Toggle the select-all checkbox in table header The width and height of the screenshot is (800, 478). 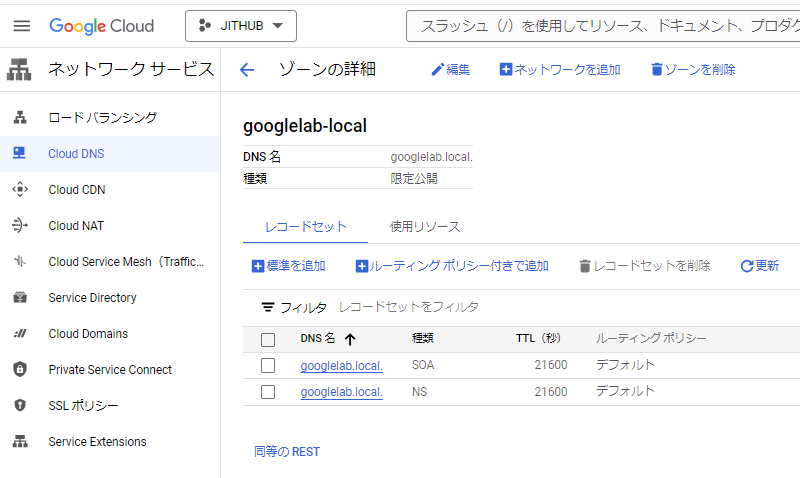tap(268, 339)
